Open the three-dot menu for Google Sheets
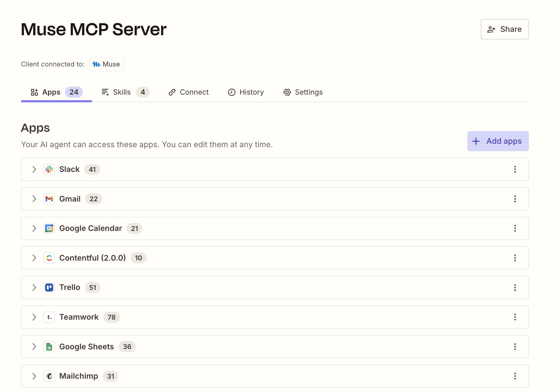This screenshot has width=553, height=392. 515,347
